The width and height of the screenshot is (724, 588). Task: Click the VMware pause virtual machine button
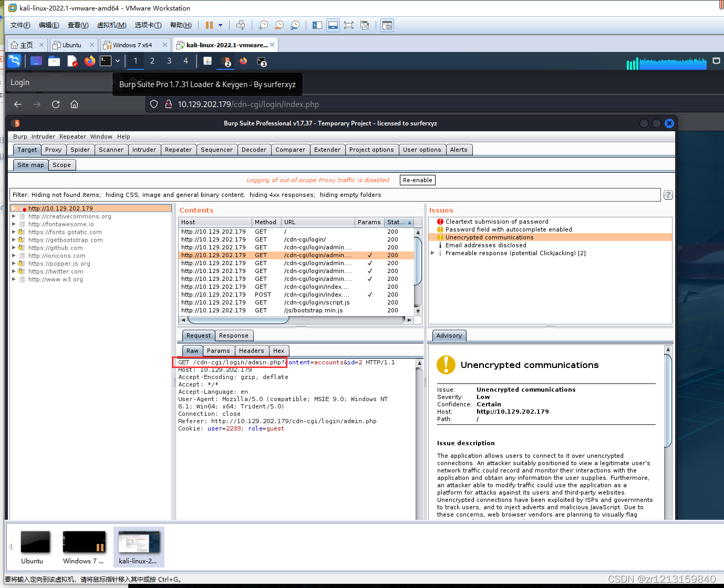pyautogui.click(x=209, y=25)
